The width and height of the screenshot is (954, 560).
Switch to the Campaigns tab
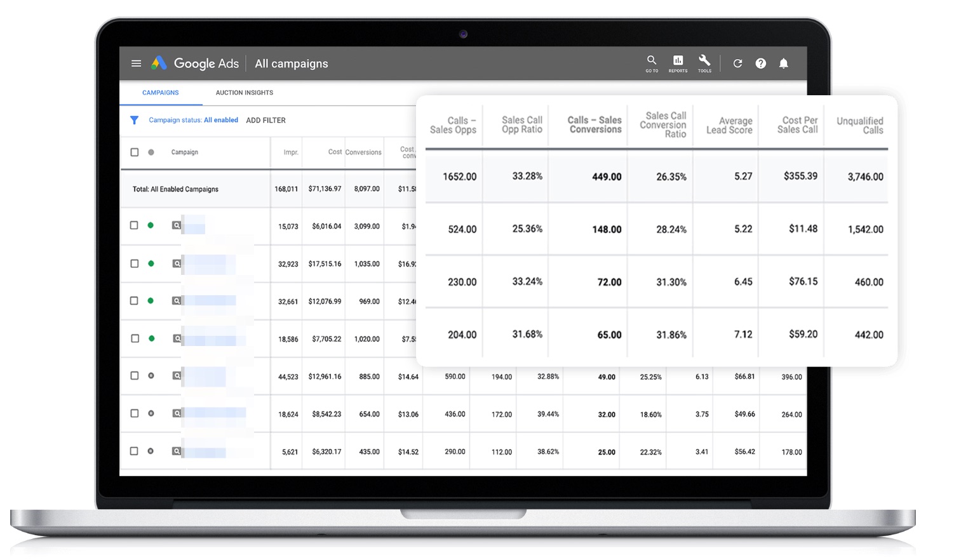(161, 93)
